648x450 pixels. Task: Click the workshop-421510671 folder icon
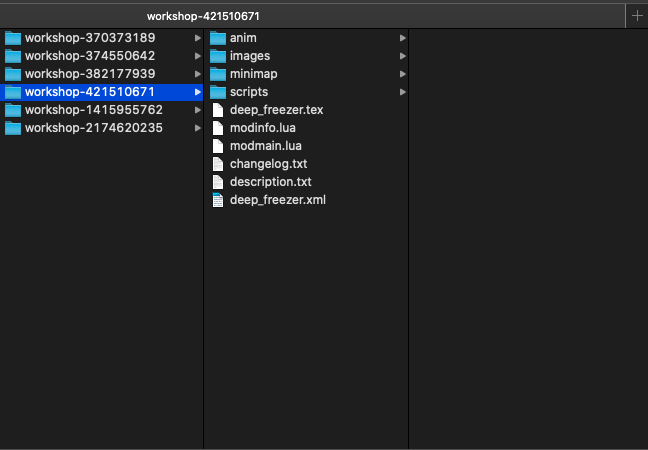13,92
